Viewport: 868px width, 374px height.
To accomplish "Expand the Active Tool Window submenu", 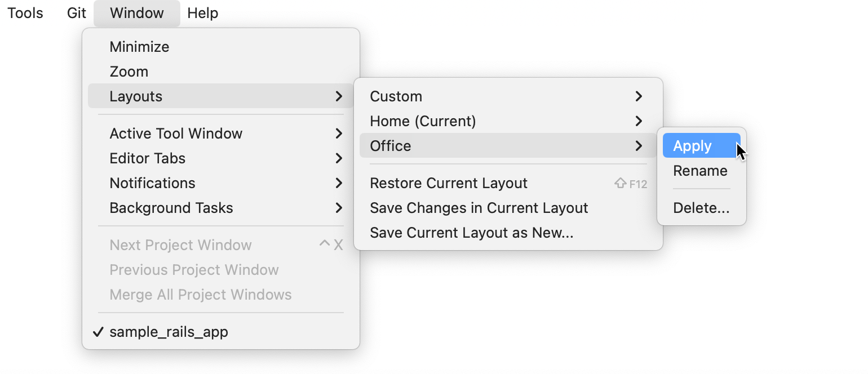I will coord(176,133).
